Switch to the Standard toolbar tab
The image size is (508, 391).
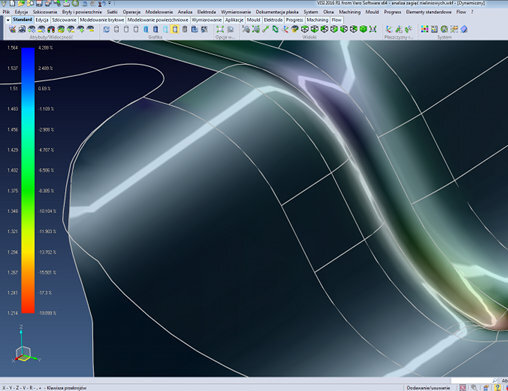(23, 20)
